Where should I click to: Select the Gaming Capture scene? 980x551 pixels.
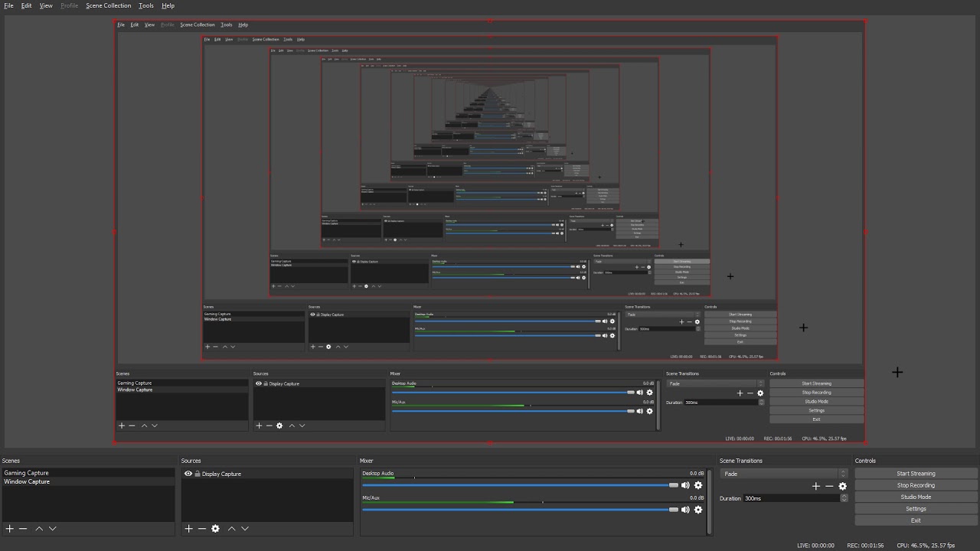tap(88, 473)
